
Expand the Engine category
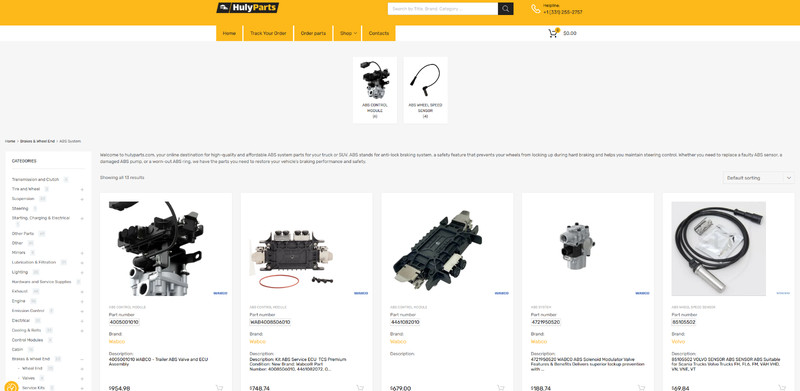(x=82, y=302)
